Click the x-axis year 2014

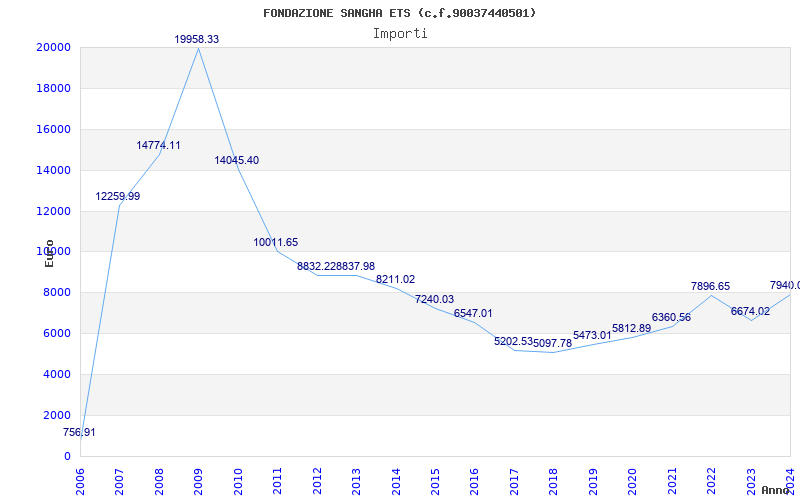coord(396,482)
